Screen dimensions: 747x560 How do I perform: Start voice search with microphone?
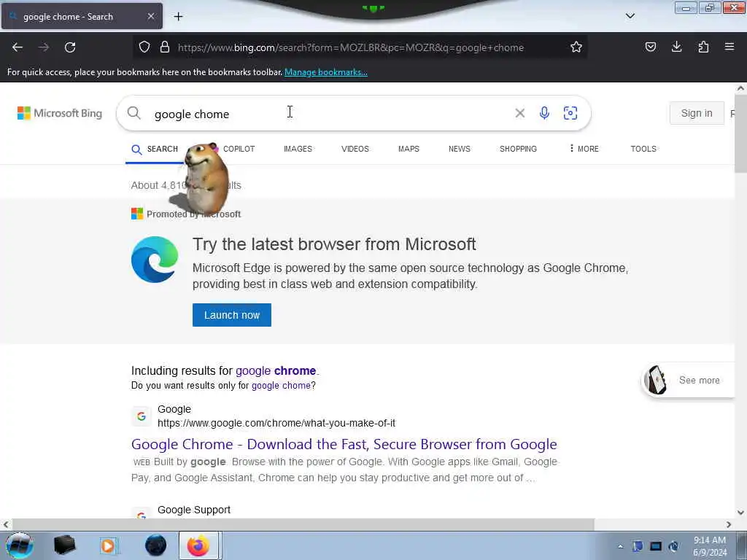[x=544, y=113]
